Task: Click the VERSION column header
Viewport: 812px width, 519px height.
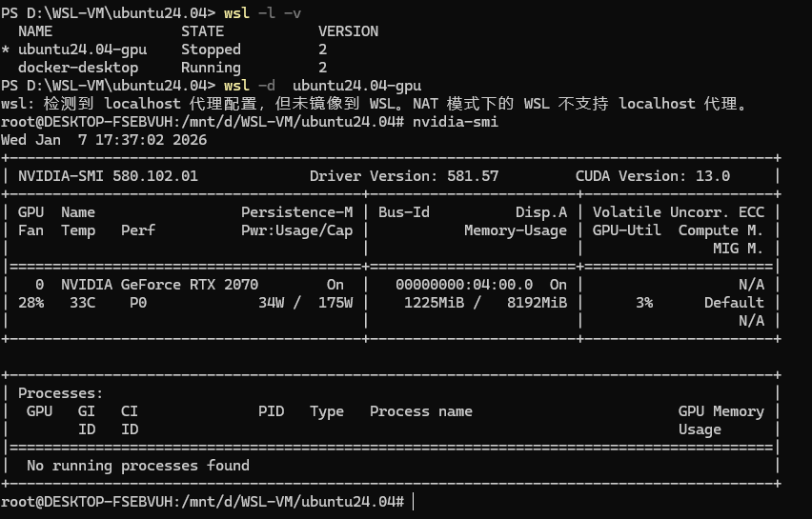Action: (x=348, y=31)
